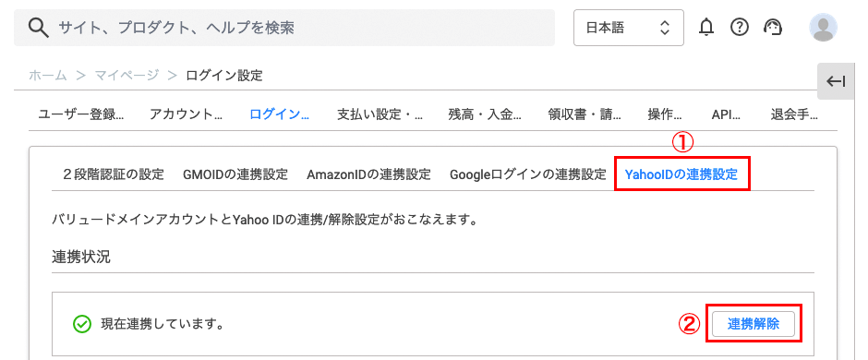Switch to Googleログインの連携設定 subtab

[528, 174]
